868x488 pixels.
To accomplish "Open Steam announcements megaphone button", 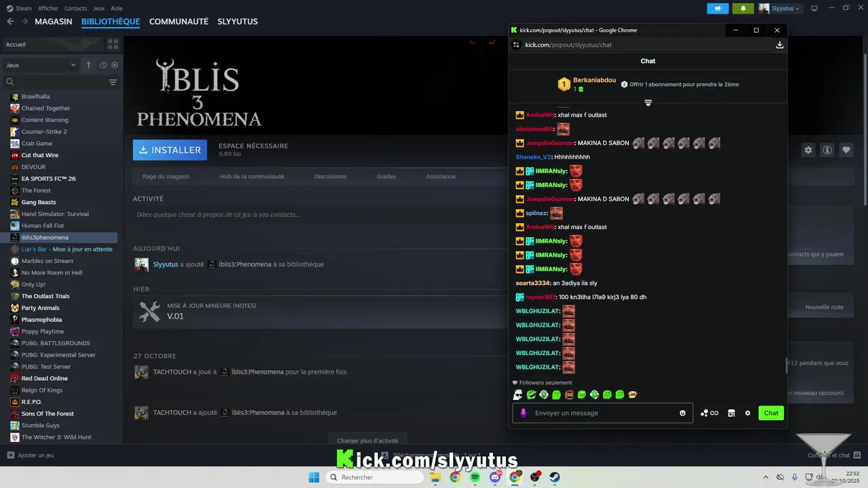I will (x=717, y=8).
